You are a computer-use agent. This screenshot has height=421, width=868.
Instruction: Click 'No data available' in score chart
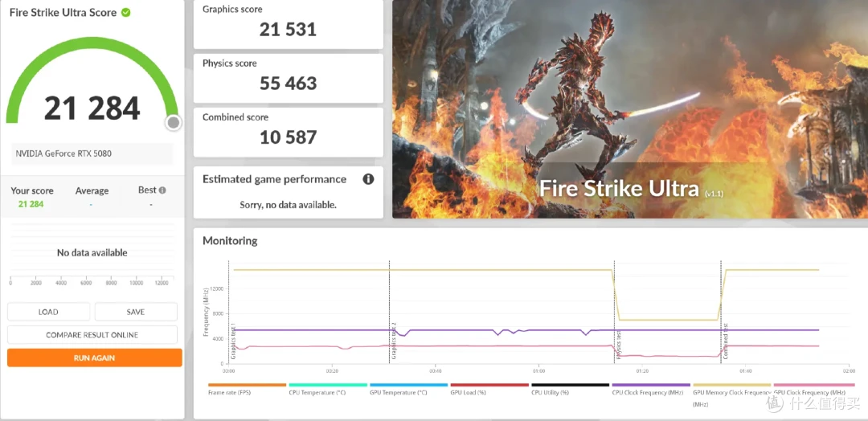[92, 253]
